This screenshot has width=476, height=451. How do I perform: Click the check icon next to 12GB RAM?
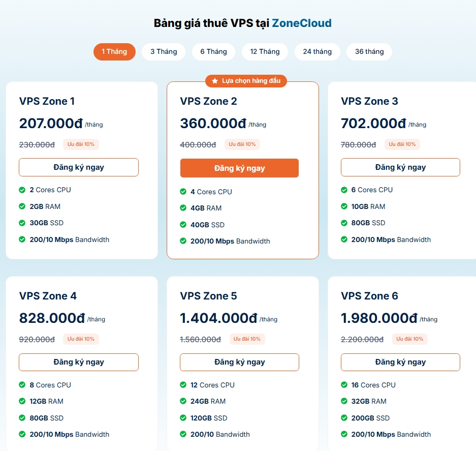coord(22,401)
